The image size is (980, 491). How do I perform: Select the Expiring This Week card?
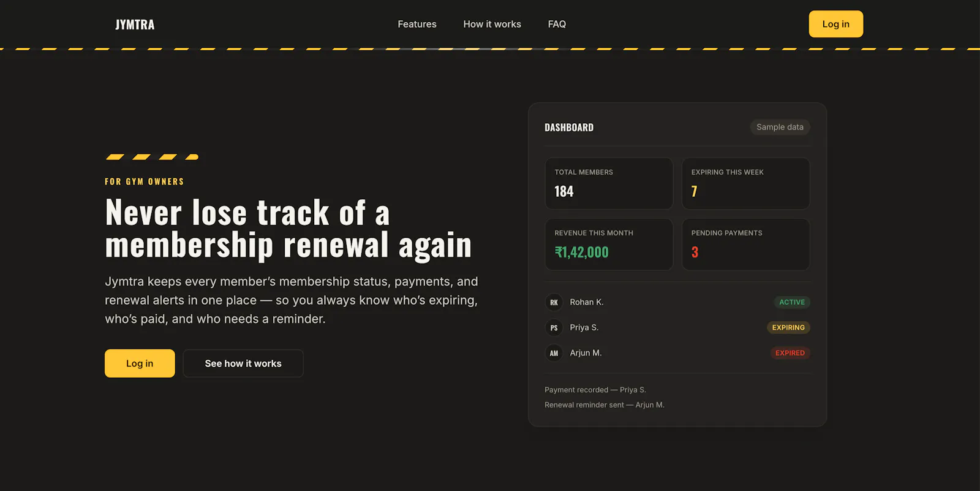[x=746, y=183]
